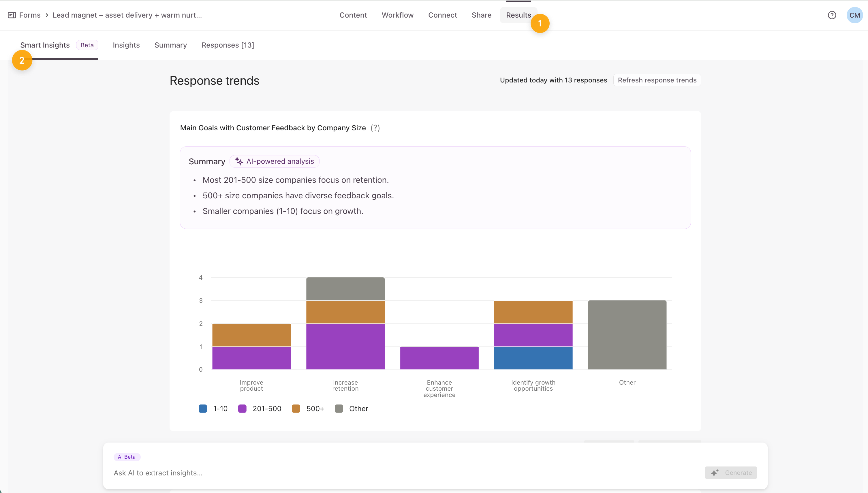Click the Beta badge next to Smart Insights

(x=87, y=45)
